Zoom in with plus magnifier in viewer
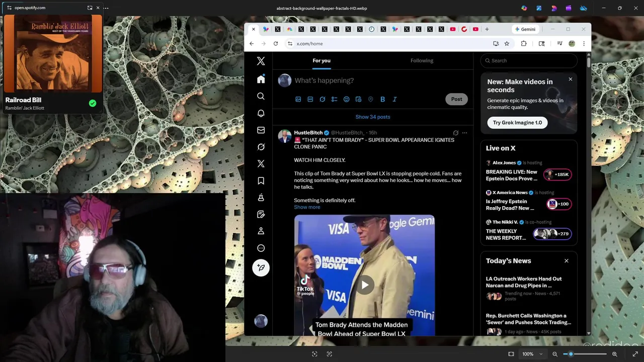Screen dimensions: 644x362 pyautogui.click(x=614, y=354)
